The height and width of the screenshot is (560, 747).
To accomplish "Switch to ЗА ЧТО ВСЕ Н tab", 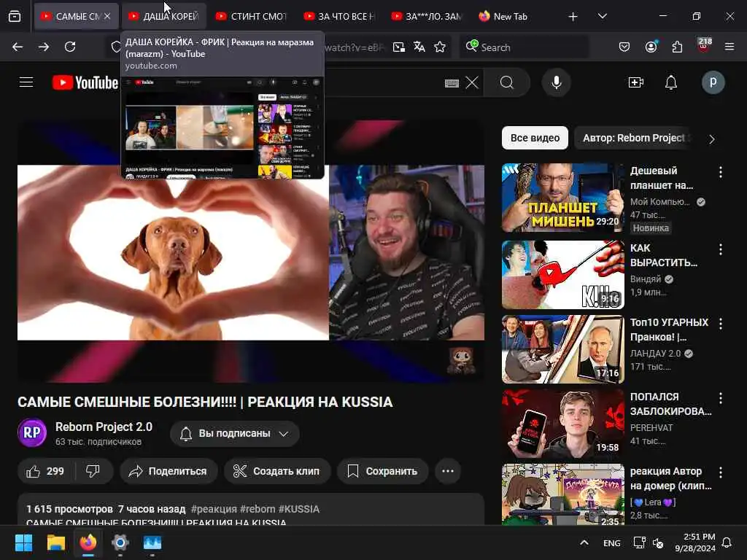I will (338, 16).
